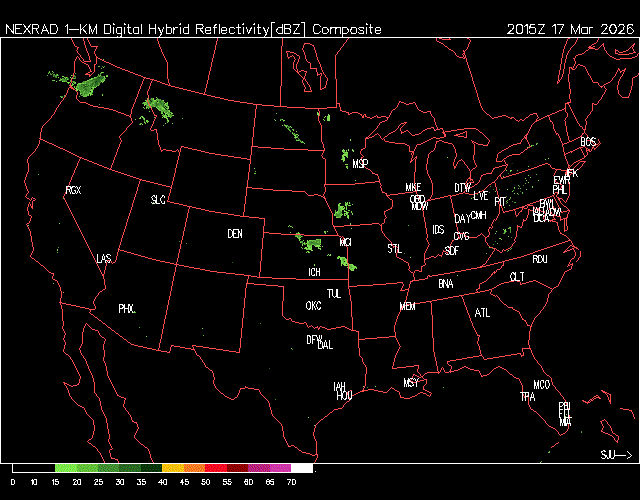Select the MEM station marker

[407, 306]
